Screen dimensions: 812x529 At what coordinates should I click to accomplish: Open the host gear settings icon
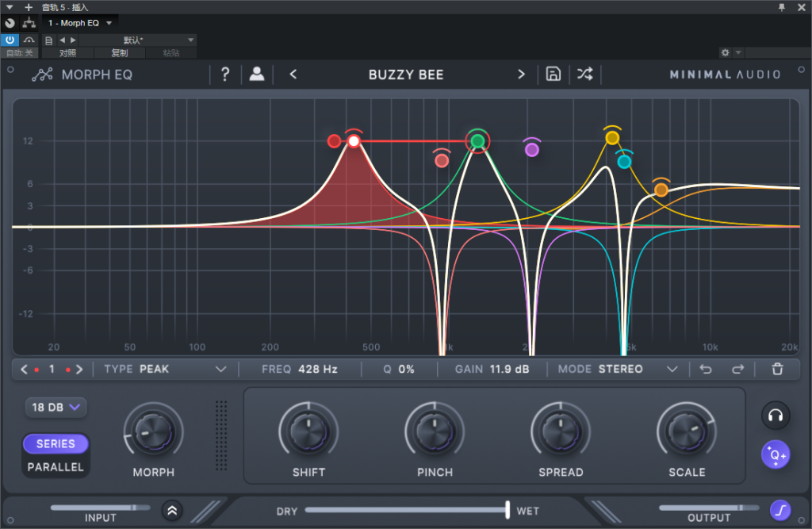coord(725,52)
